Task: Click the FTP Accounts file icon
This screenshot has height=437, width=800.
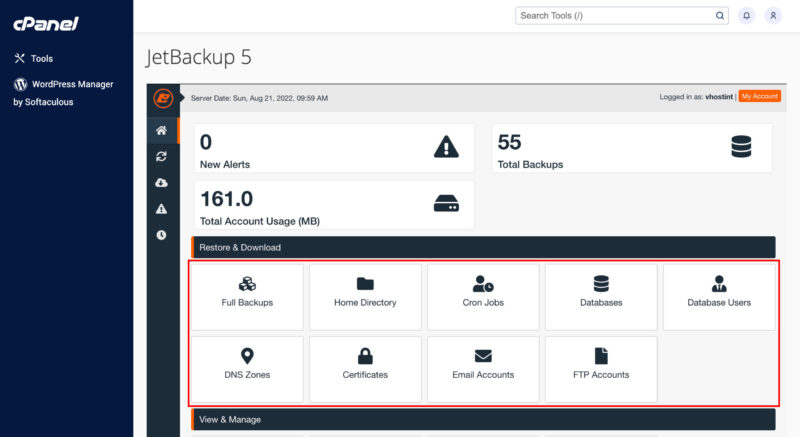Action: [x=601, y=356]
